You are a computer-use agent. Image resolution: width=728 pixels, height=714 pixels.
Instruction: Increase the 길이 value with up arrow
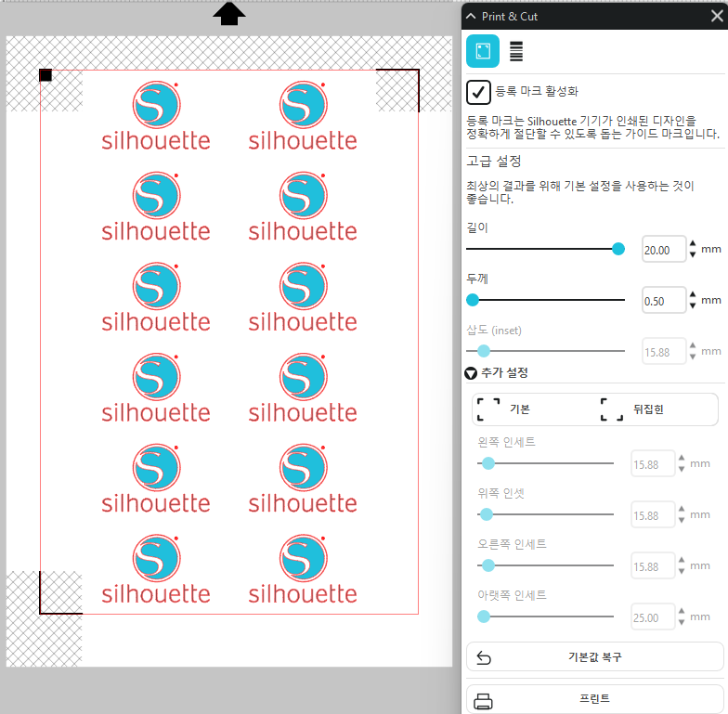coord(693,243)
